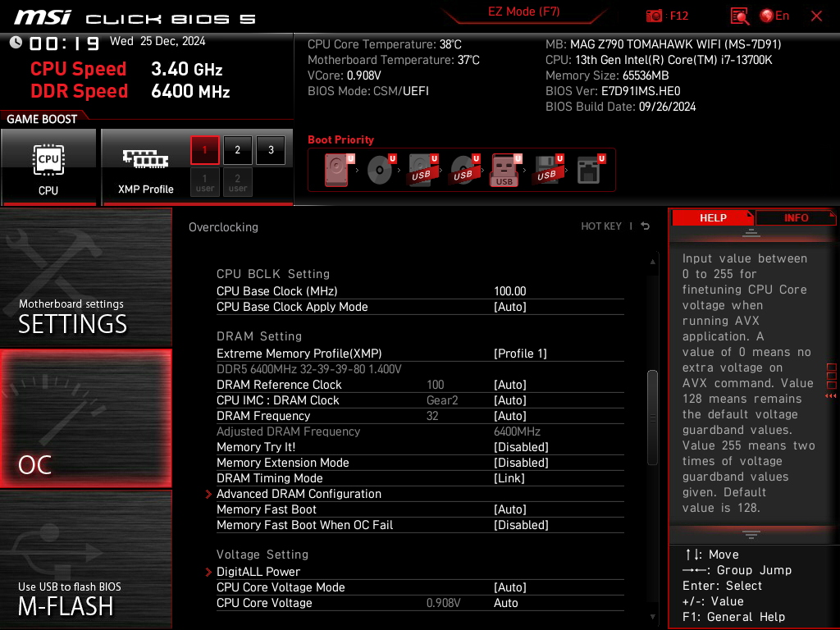Click the HOT KEY label
The width and height of the screenshot is (840, 630).
[x=601, y=226]
